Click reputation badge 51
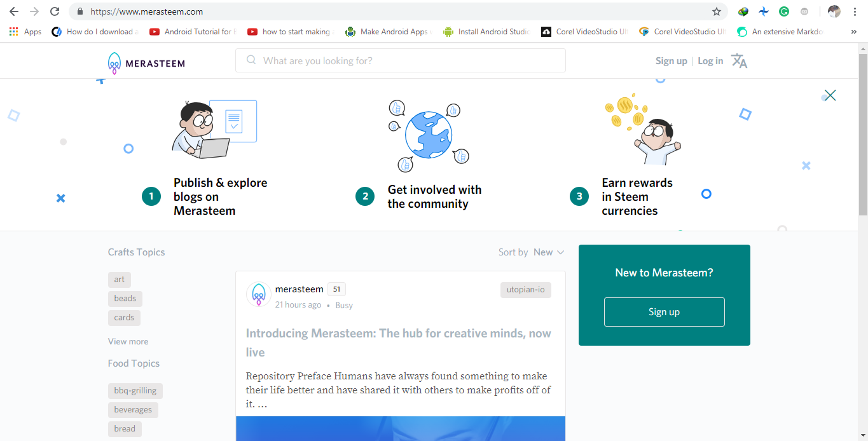The width and height of the screenshot is (868, 441). pos(336,289)
